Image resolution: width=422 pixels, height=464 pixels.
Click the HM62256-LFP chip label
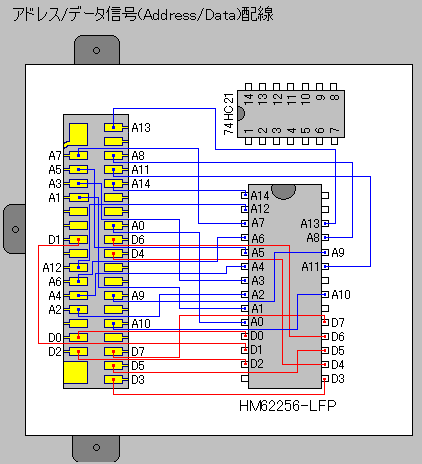coord(288,406)
